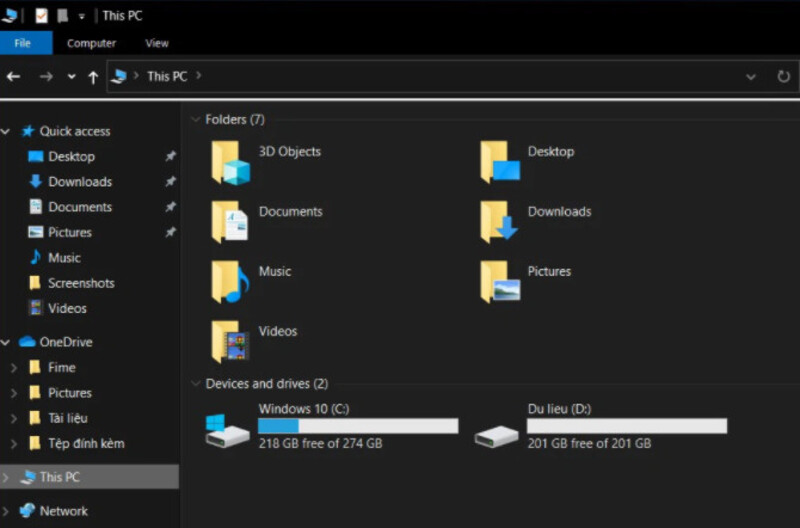Unpin Desktop from Quick access pin icon
This screenshot has width=800, height=528.
point(170,157)
